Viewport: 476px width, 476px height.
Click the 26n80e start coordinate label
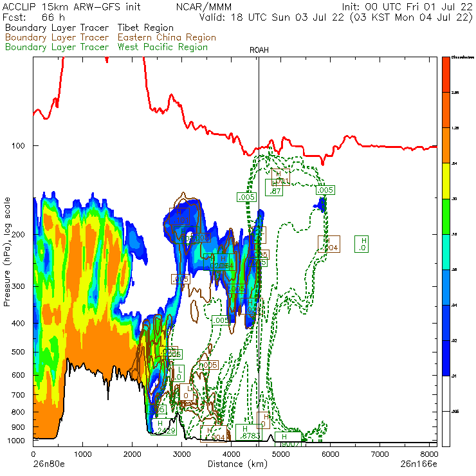49,464
